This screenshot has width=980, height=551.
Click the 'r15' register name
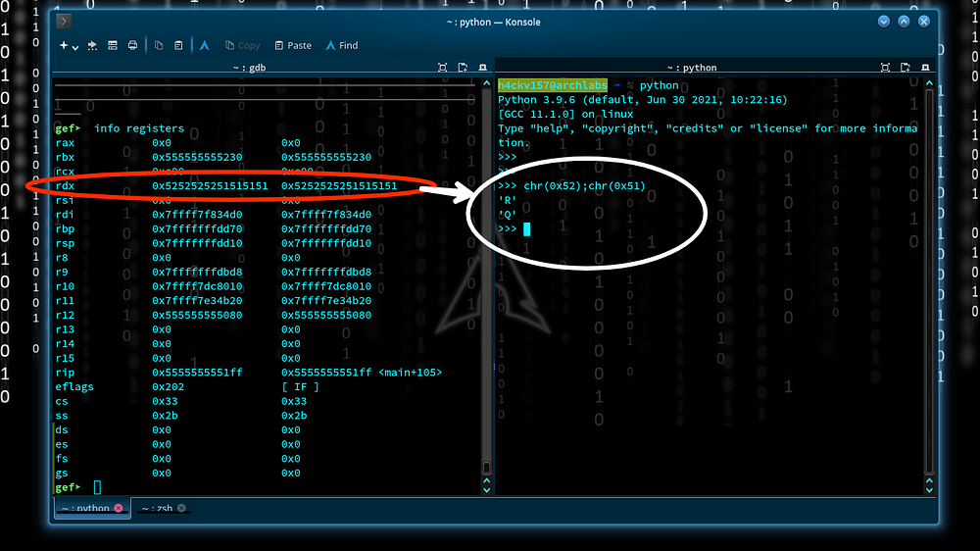[x=65, y=359]
